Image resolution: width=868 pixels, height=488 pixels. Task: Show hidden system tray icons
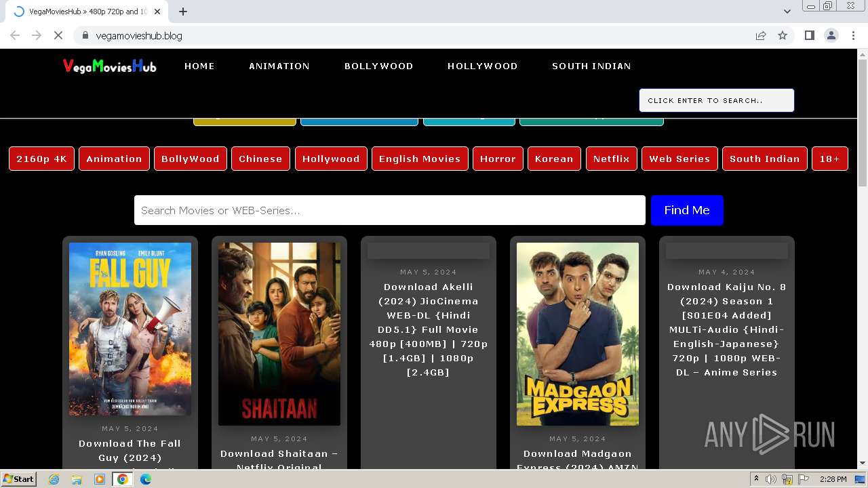pos(756,479)
